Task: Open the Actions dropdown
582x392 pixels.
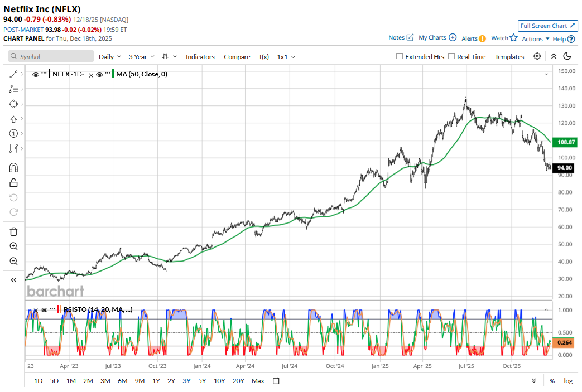Action: click(x=536, y=39)
